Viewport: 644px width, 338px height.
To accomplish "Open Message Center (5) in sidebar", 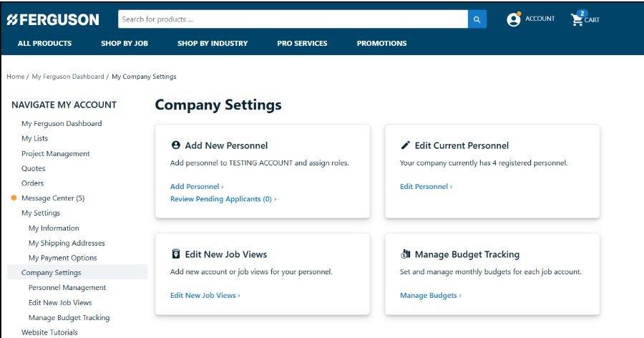I will point(53,198).
